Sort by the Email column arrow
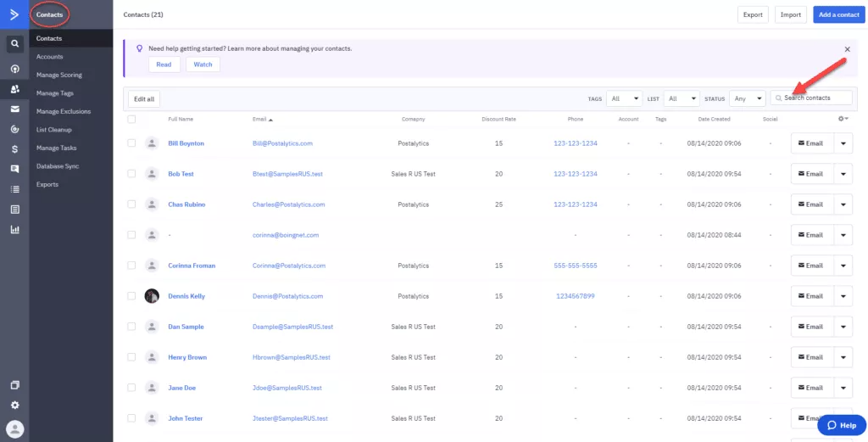This screenshot has height=442, width=868. [x=270, y=119]
